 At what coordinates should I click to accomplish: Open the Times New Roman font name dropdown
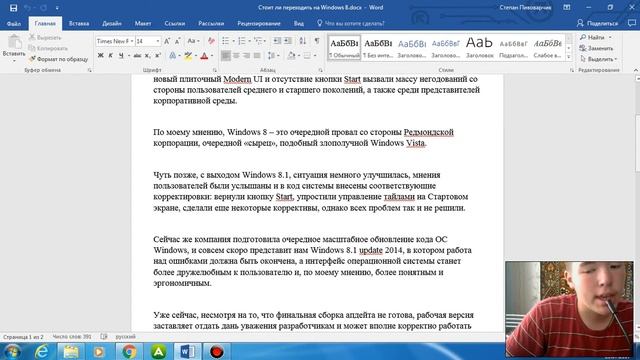click(132, 41)
